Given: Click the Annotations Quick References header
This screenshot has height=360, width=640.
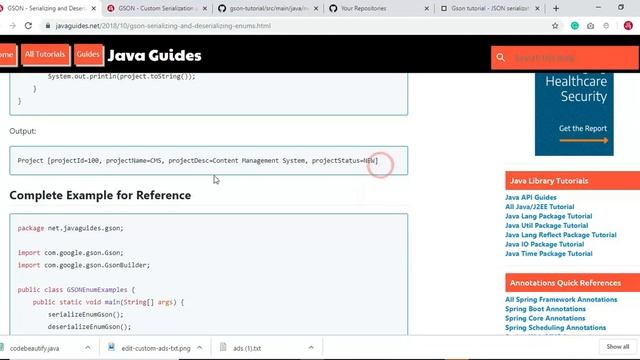Looking at the screenshot, I should pyautogui.click(x=573, y=283).
